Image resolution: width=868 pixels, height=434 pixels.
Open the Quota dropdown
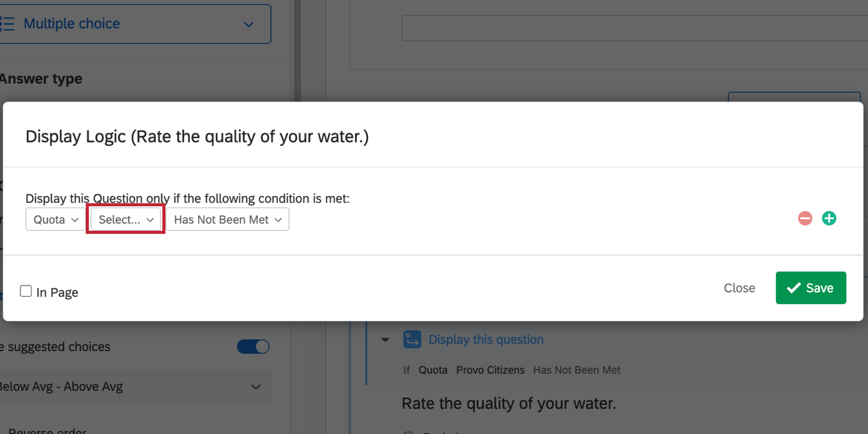(54, 219)
